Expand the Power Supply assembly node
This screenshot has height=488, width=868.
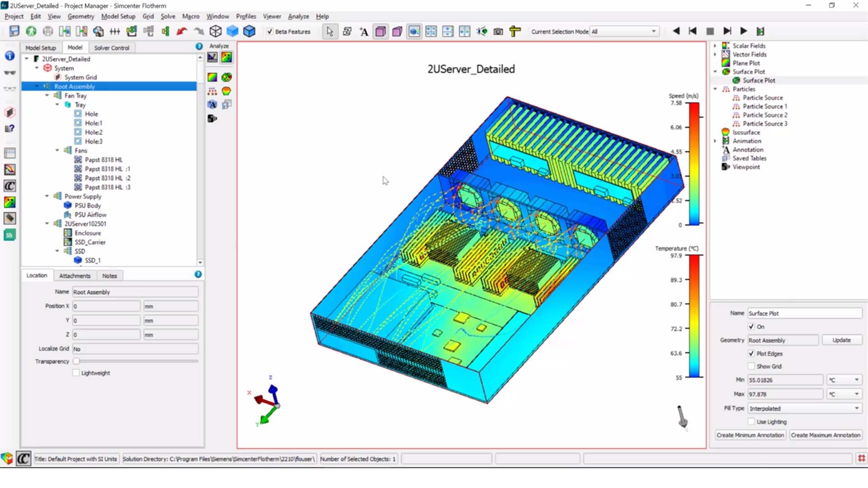tap(47, 196)
